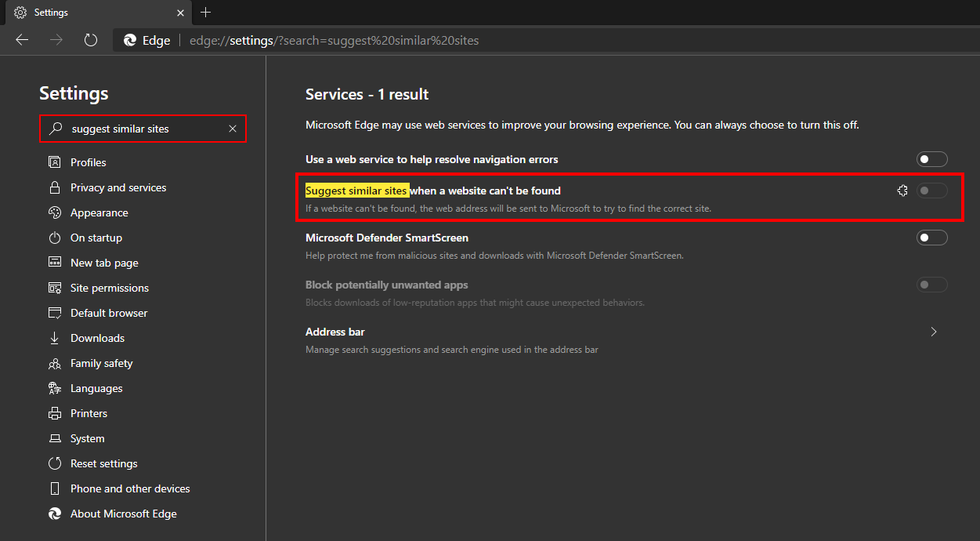Click the address bar URL

click(335, 41)
